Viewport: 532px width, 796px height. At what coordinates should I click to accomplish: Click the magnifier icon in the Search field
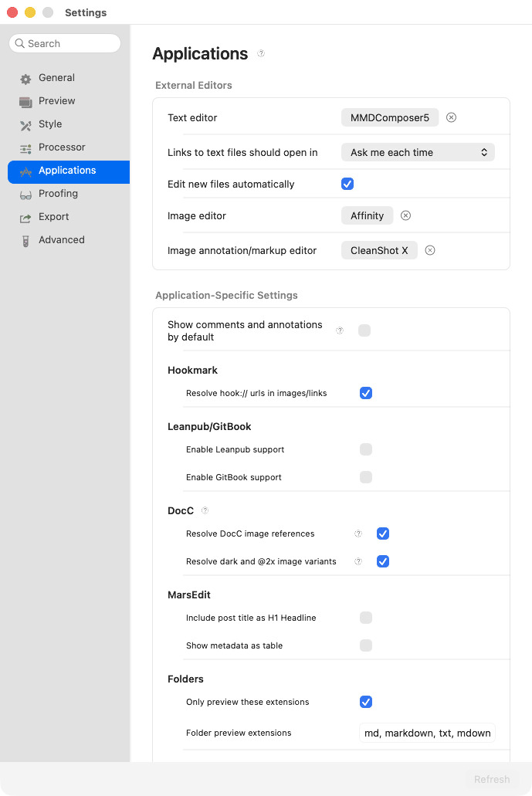pos(20,44)
